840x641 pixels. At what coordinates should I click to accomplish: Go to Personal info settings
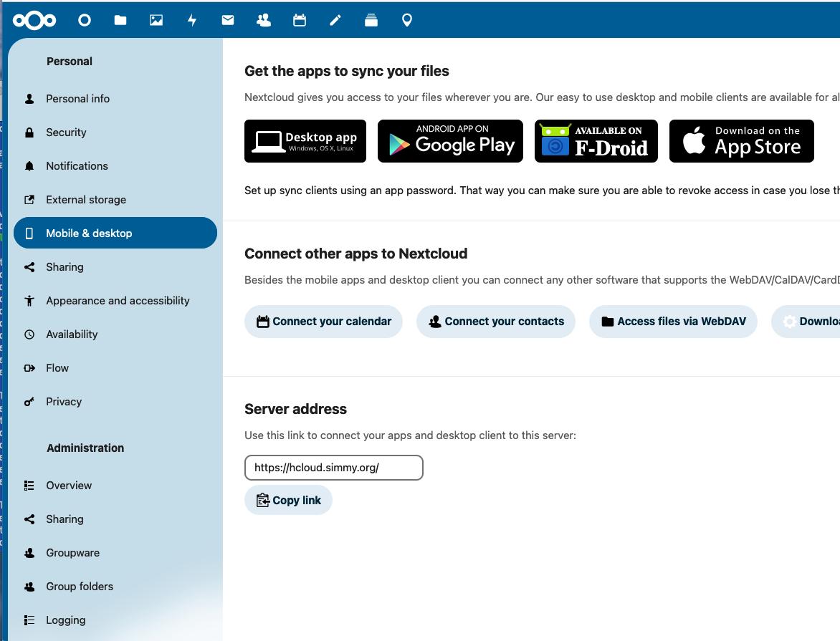(77, 99)
